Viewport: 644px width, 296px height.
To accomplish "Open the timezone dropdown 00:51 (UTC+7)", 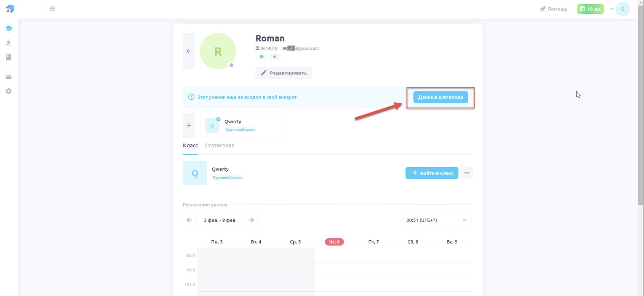I will (436, 220).
